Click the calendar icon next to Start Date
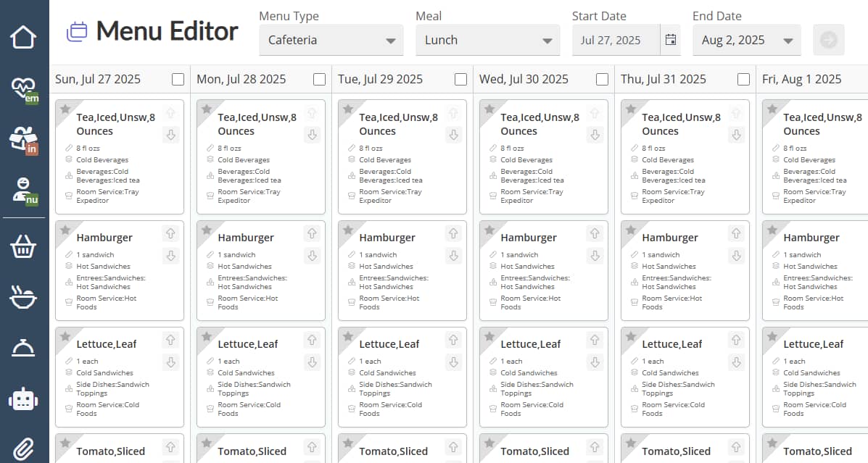This screenshot has width=868, height=463. [670, 40]
